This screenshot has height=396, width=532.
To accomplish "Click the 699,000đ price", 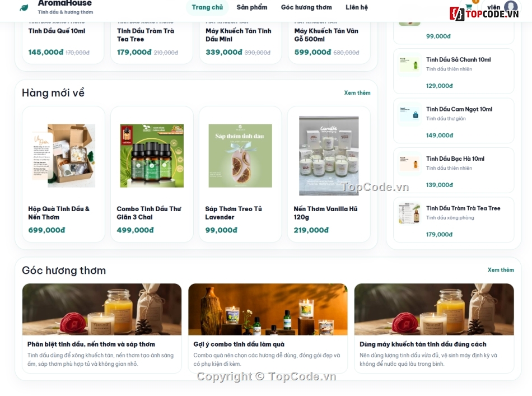I will coord(46,230).
